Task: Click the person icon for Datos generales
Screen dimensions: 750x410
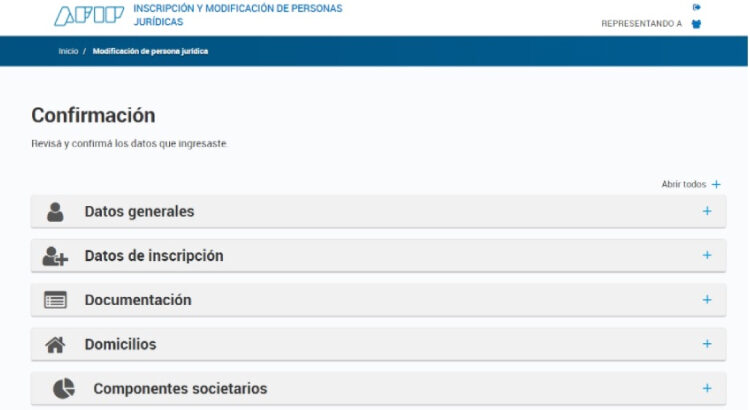Action: (55, 212)
